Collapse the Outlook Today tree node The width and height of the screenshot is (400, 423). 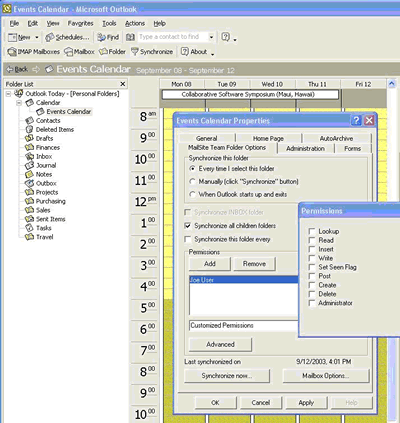coord(9,94)
